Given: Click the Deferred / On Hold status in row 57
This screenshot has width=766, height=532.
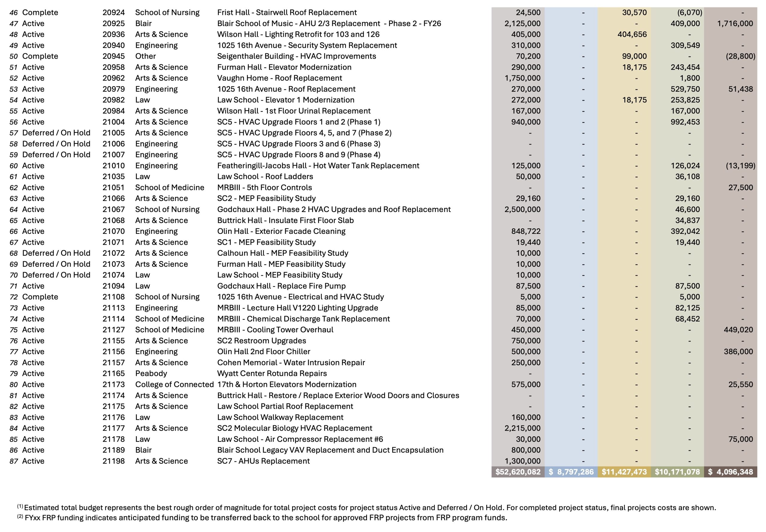Looking at the screenshot, I should pyautogui.click(x=56, y=133).
